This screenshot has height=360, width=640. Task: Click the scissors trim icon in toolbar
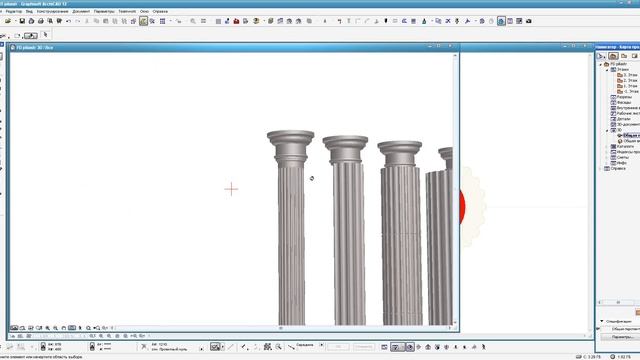pos(448,21)
